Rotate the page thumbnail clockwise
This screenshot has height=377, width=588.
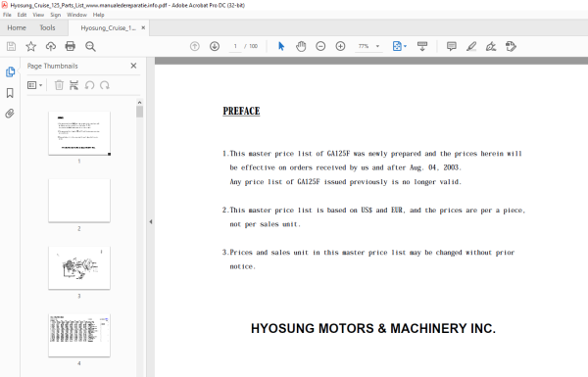coord(105,85)
